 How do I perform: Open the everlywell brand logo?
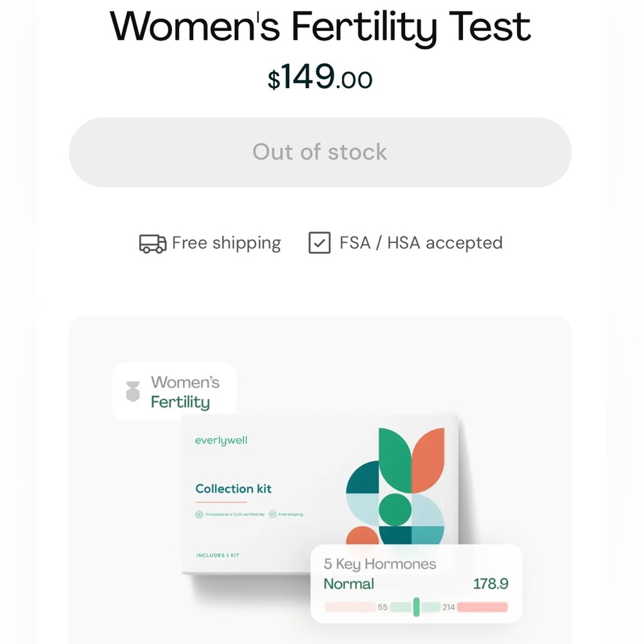pyautogui.click(x=221, y=440)
